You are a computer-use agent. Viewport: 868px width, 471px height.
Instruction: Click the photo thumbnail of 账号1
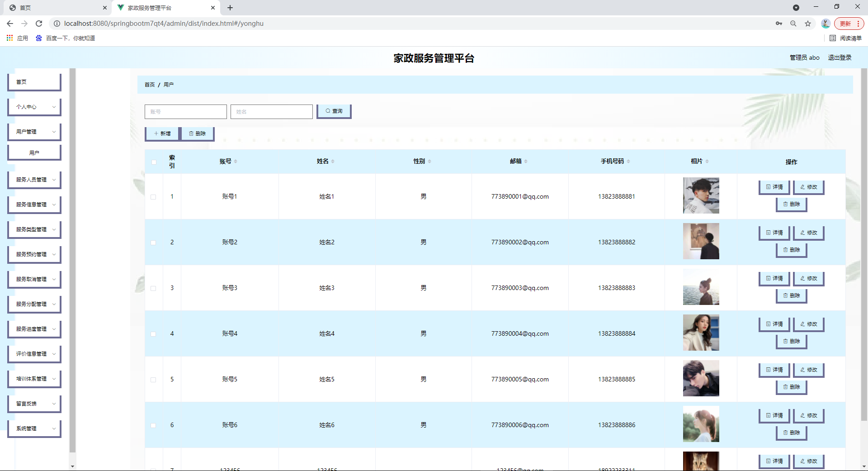tap(701, 195)
